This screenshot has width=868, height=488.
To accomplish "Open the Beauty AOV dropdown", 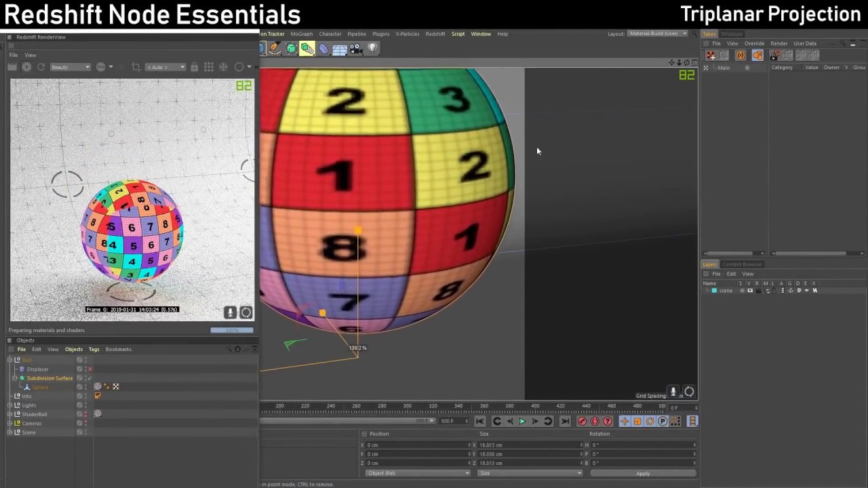I will pyautogui.click(x=71, y=67).
